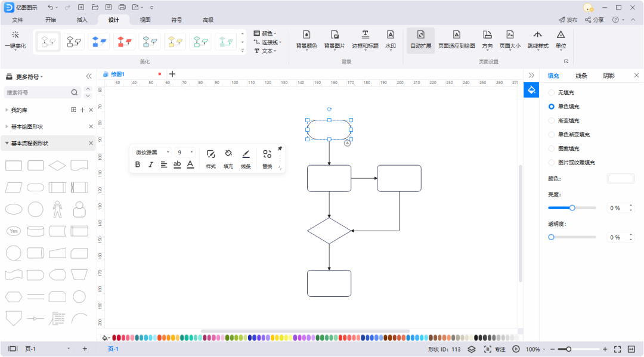The height and width of the screenshot is (357, 644).
Task: Click zoom in plus button
Action: point(605,349)
